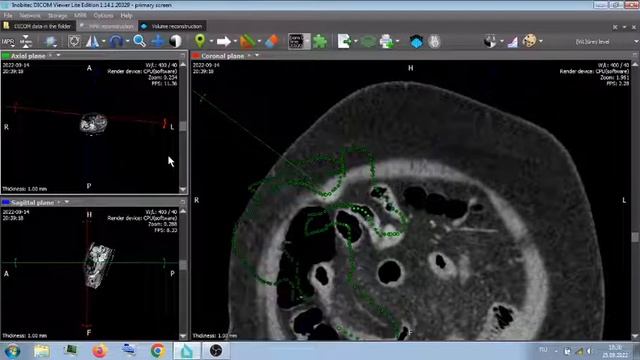Open the blue cube 3D reconstruction tool

pyautogui.click(x=416, y=41)
